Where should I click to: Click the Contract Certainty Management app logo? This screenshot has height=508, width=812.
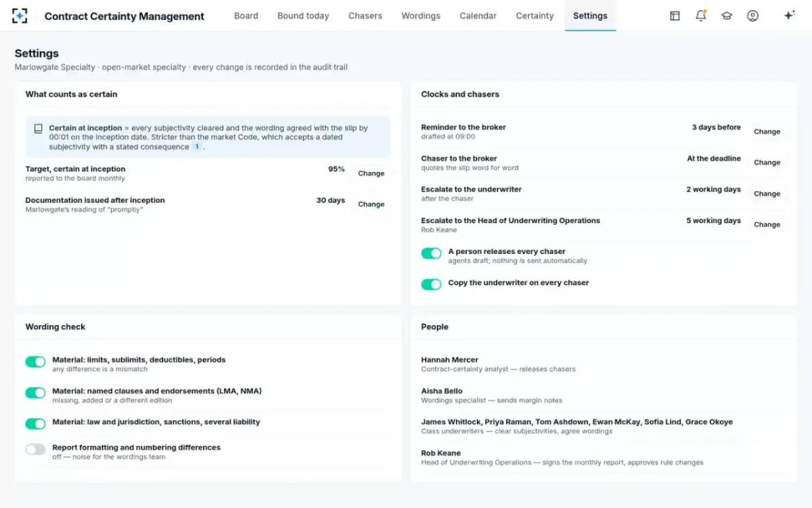[20, 16]
